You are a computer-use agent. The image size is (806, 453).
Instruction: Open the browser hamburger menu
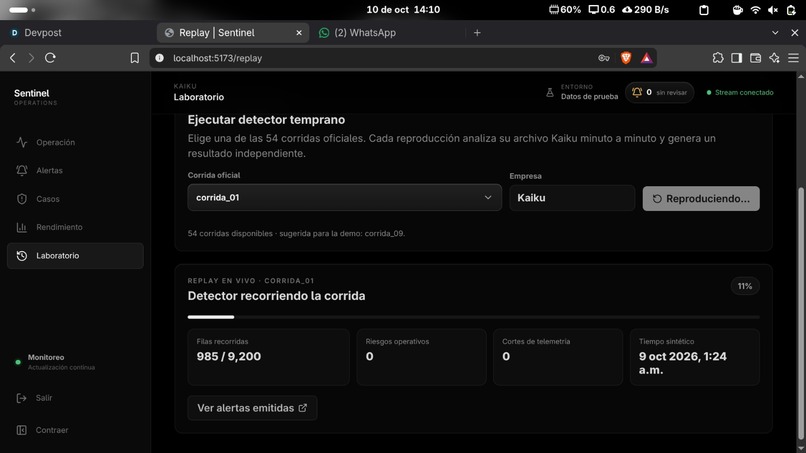click(x=793, y=58)
